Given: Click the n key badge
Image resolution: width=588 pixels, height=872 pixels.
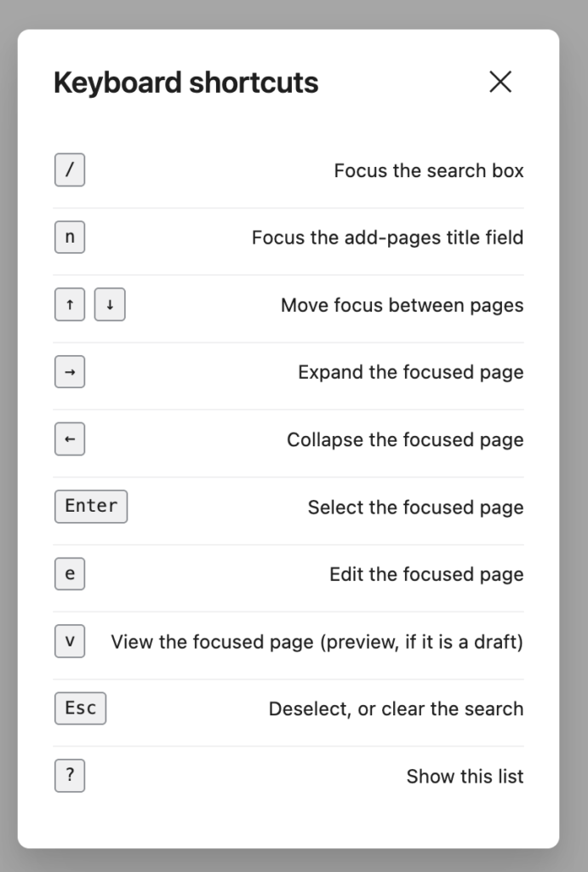Looking at the screenshot, I should (70, 237).
